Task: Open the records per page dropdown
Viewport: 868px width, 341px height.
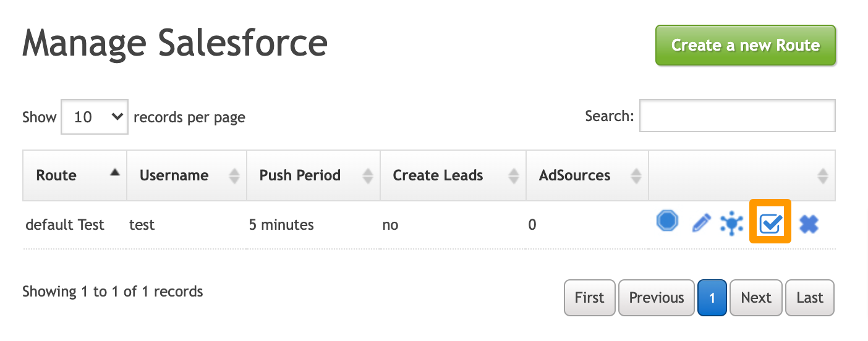Action: 95,117
